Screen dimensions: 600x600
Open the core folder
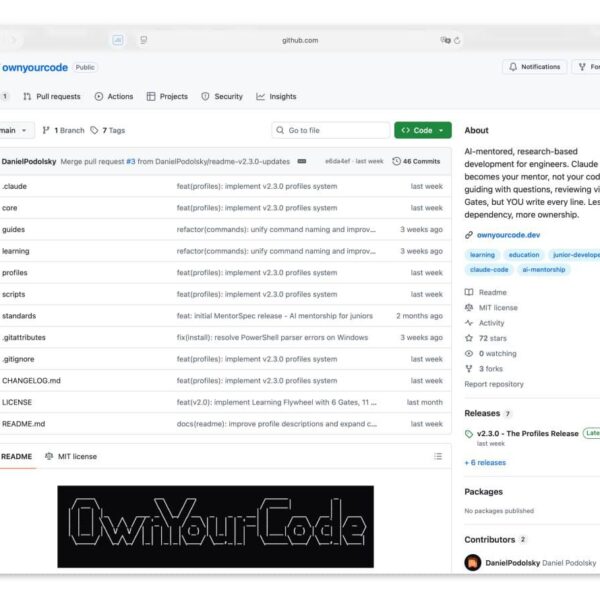[10, 208]
